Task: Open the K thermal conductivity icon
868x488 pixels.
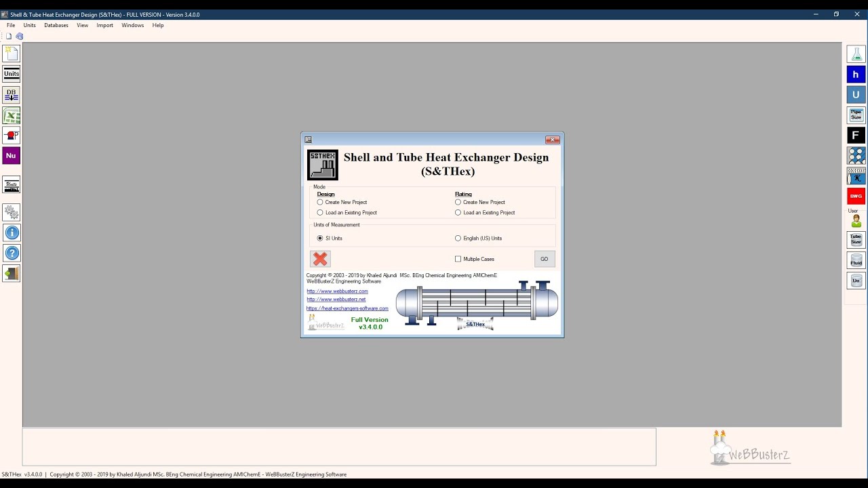Action: pyautogui.click(x=856, y=176)
